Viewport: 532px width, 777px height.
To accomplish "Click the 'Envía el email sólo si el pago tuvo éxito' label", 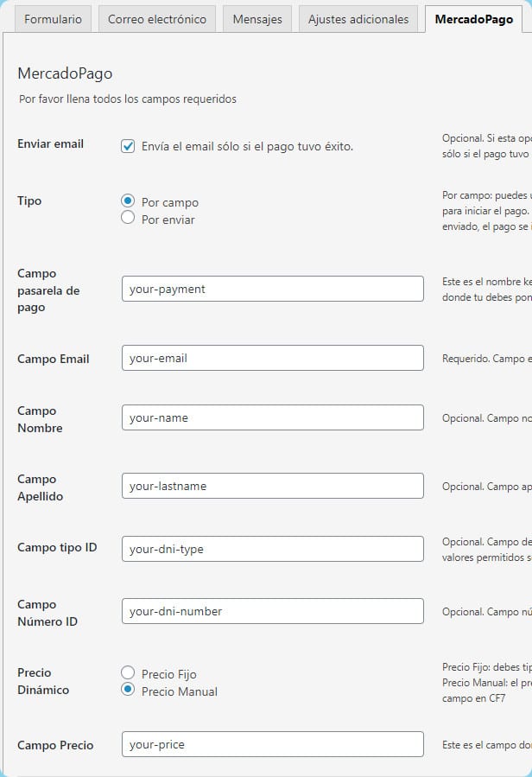I will click(247, 147).
